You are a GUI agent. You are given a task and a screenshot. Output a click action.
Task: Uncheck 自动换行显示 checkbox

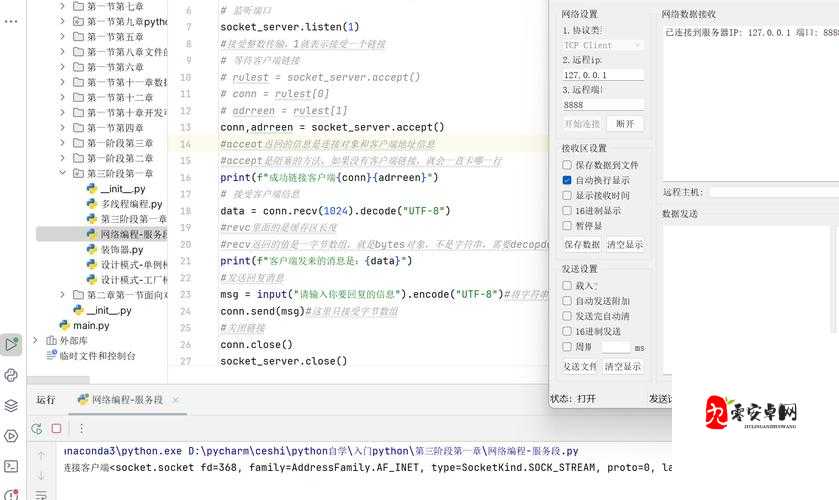click(x=567, y=180)
